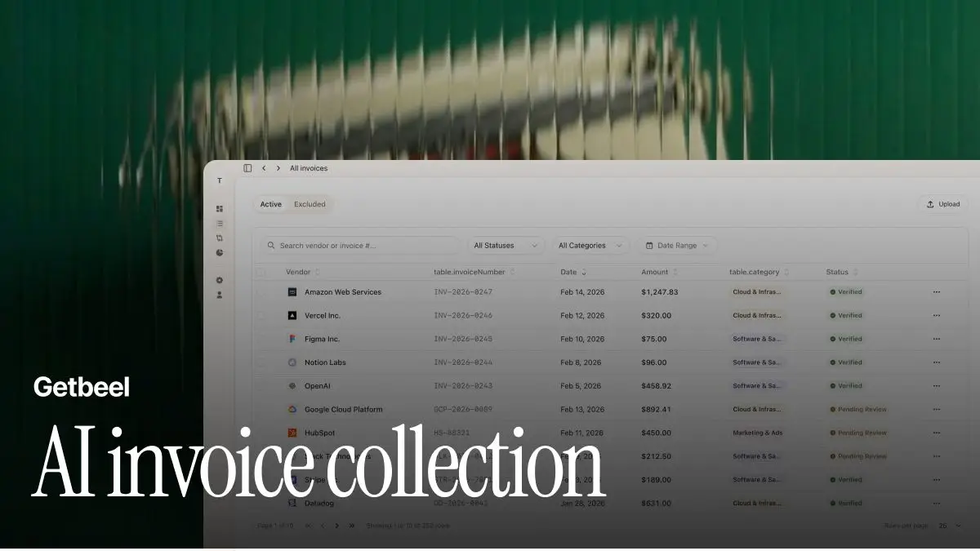Open the pie chart reports icon
Viewport: 980px width, 551px height.
(220, 253)
